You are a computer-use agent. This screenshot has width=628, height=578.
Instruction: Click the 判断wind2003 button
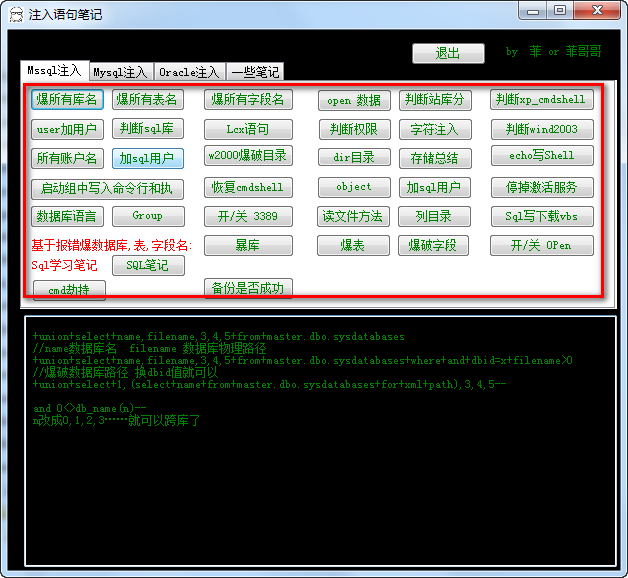[542, 129]
